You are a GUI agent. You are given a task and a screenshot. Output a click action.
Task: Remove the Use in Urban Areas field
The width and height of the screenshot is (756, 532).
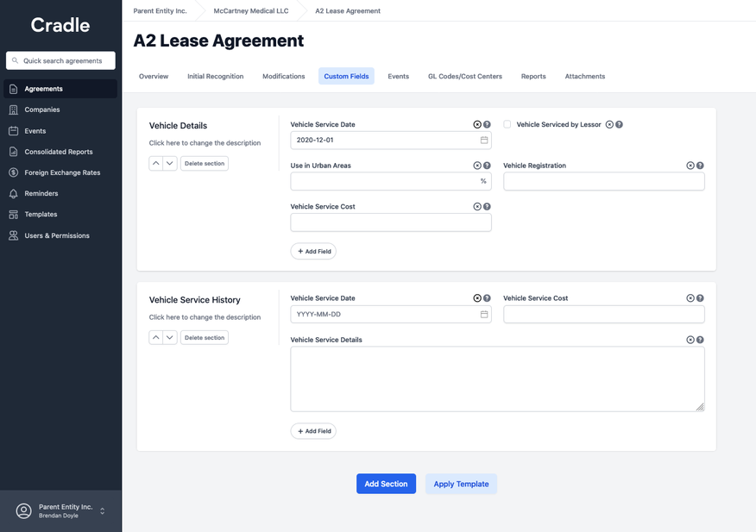(x=477, y=166)
